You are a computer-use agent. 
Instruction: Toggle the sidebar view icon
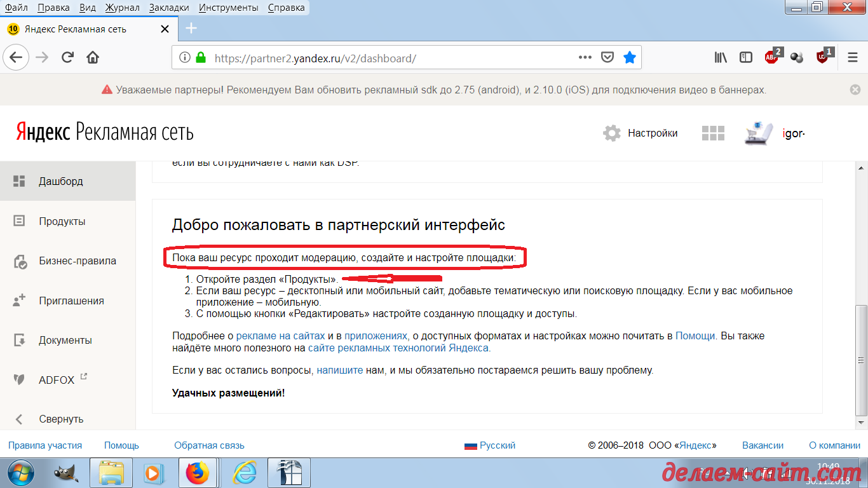pos(746,57)
